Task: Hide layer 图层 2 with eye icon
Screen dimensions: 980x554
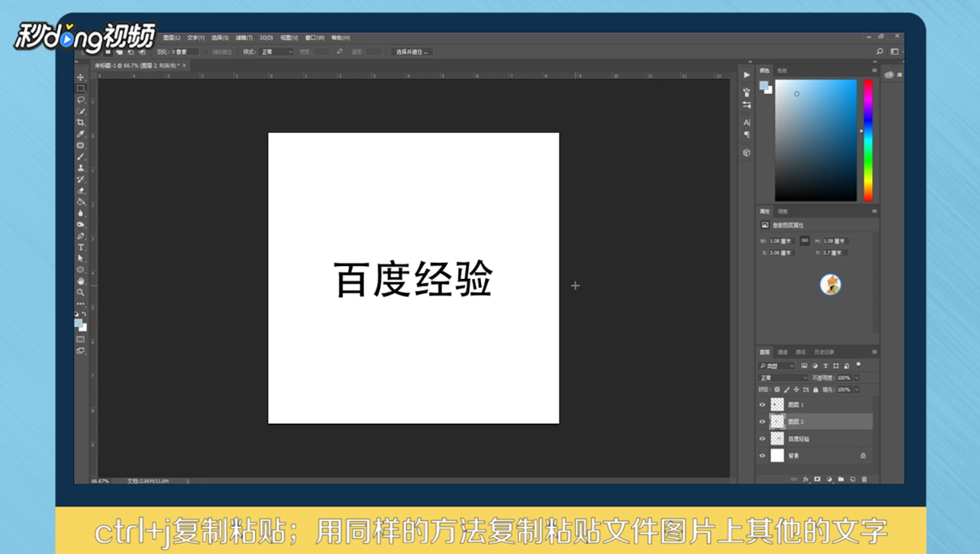Action: click(762, 422)
